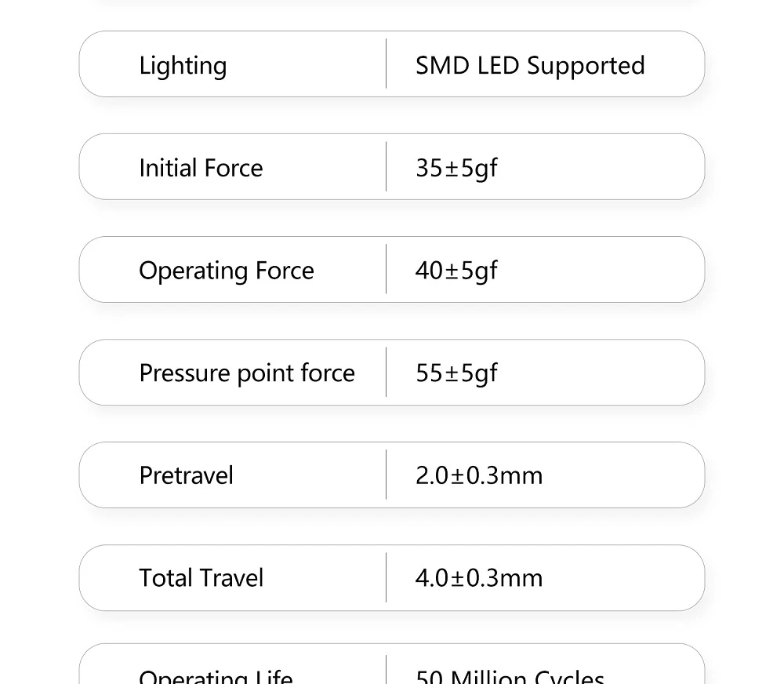Click the divider in the Pretravel row
The width and height of the screenshot is (784, 684).
click(x=387, y=475)
